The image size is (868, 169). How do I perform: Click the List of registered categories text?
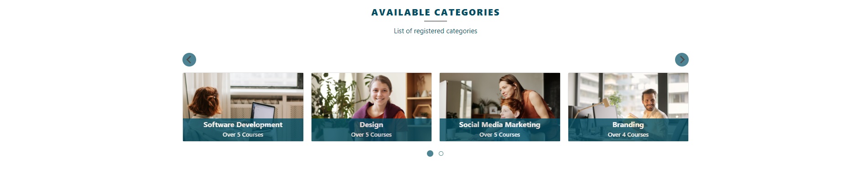[x=436, y=31]
